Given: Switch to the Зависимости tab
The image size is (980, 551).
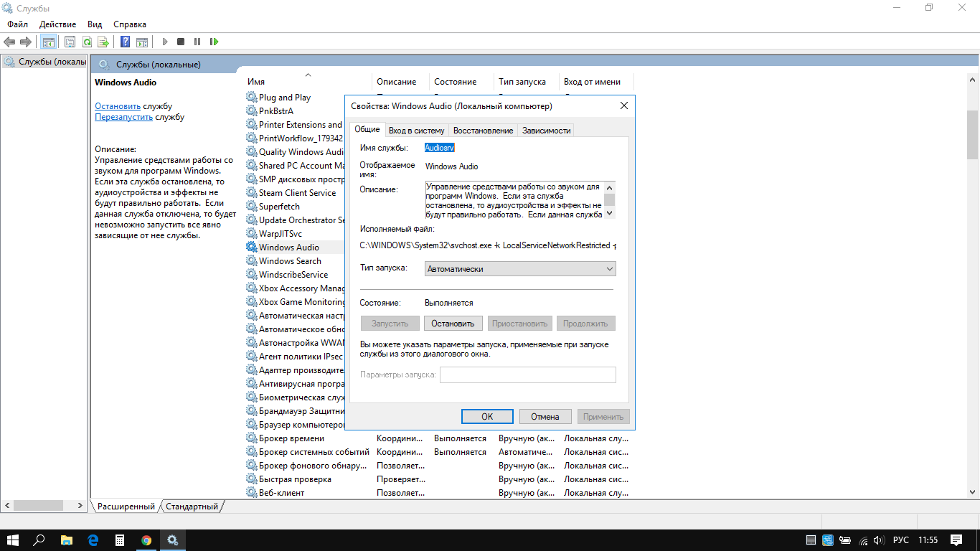Looking at the screenshot, I should (x=546, y=131).
